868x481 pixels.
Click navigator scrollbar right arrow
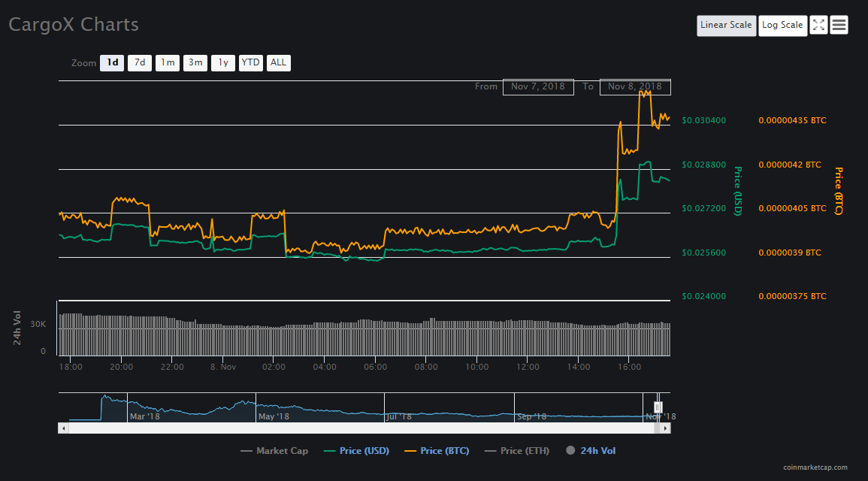click(665, 428)
